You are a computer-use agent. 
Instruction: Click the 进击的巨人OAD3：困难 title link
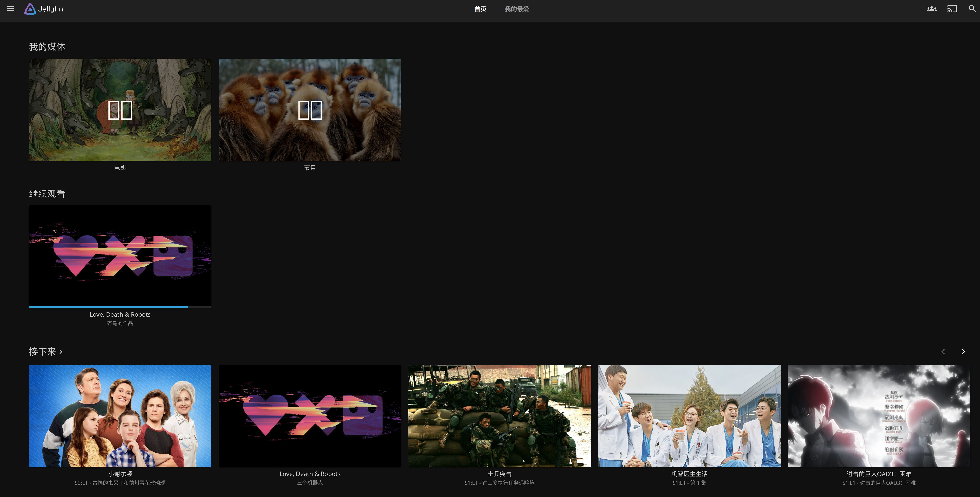(x=878, y=474)
